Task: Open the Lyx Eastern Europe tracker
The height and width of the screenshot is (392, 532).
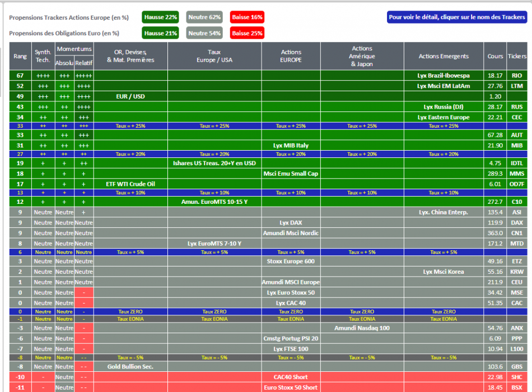Action: click(x=443, y=118)
